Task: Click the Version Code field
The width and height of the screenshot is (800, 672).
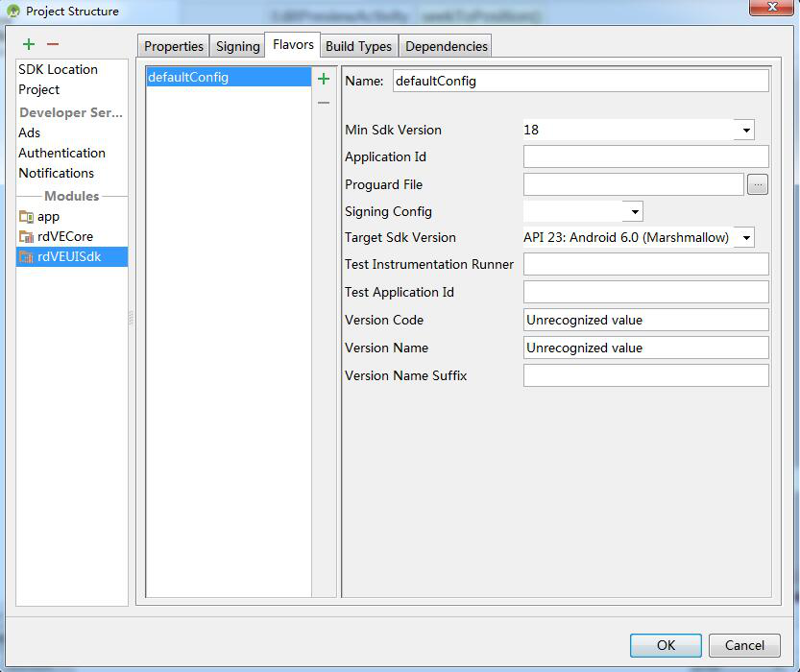Action: 646,321
